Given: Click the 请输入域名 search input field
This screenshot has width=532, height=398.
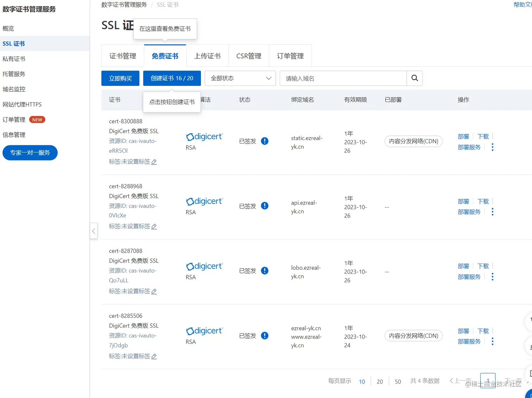Looking at the screenshot, I should tap(343, 78).
